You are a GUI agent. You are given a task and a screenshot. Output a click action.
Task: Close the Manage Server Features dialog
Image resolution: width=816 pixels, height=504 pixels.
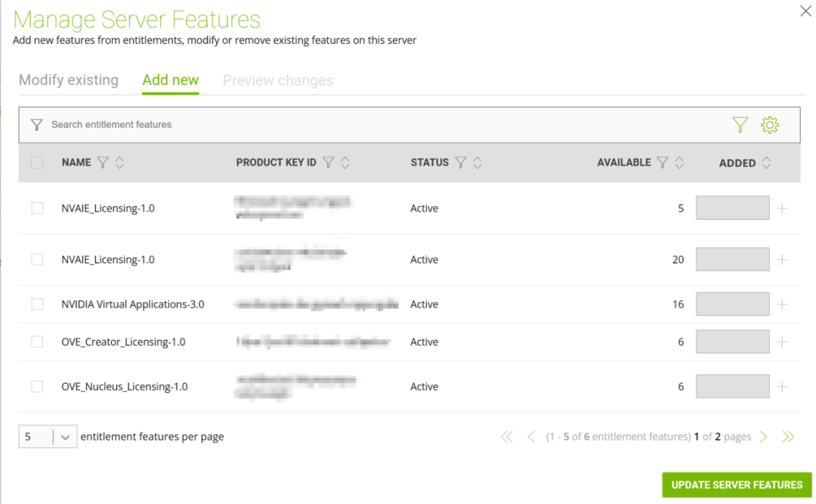(x=805, y=11)
